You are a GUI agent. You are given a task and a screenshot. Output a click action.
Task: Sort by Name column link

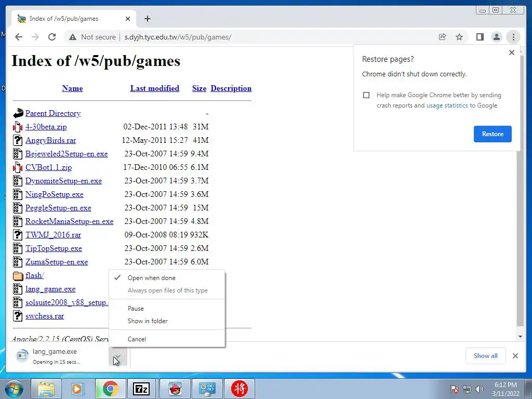point(72,88)
